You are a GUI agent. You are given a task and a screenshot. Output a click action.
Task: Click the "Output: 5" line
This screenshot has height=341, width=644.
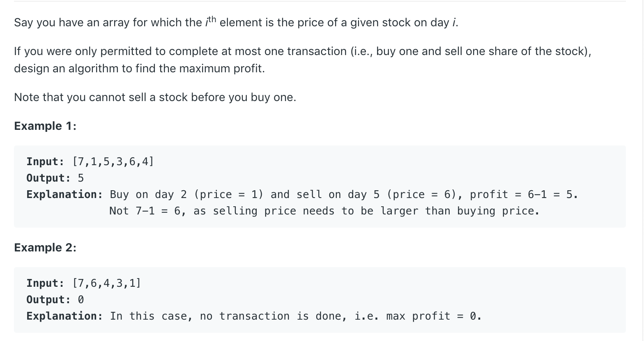click(55, 178)
